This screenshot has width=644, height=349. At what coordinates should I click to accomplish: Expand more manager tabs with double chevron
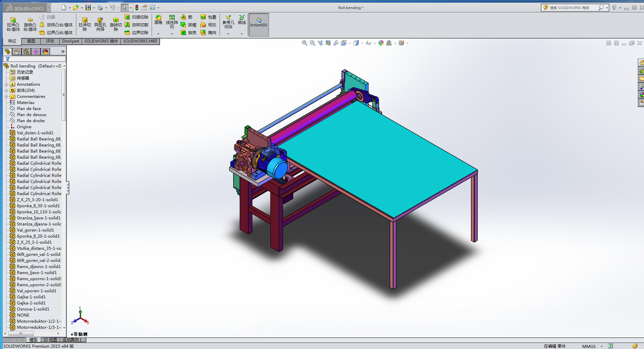click(x=63, y=52)
